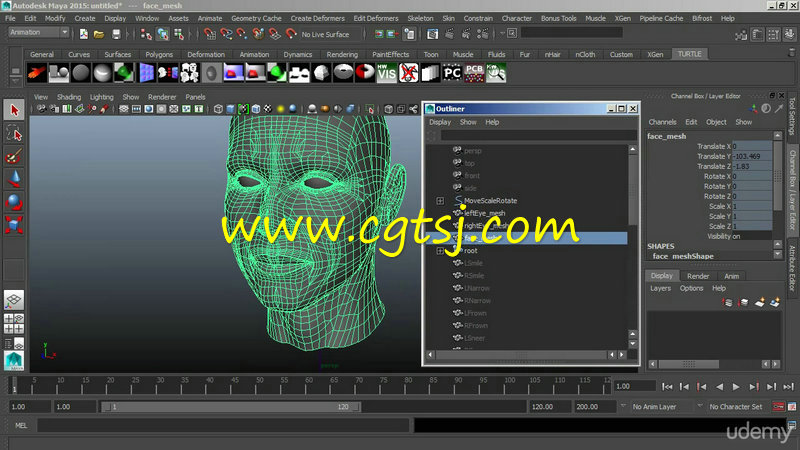Go to start of playback range
Image resolution: width=800 pixels, height=450 pixels.
(x=667, y=387)
